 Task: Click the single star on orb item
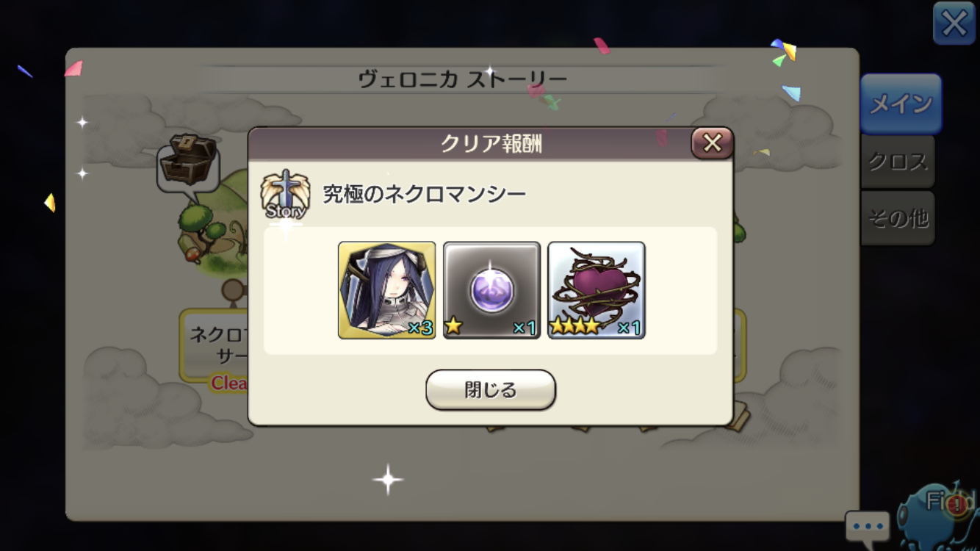453,326
